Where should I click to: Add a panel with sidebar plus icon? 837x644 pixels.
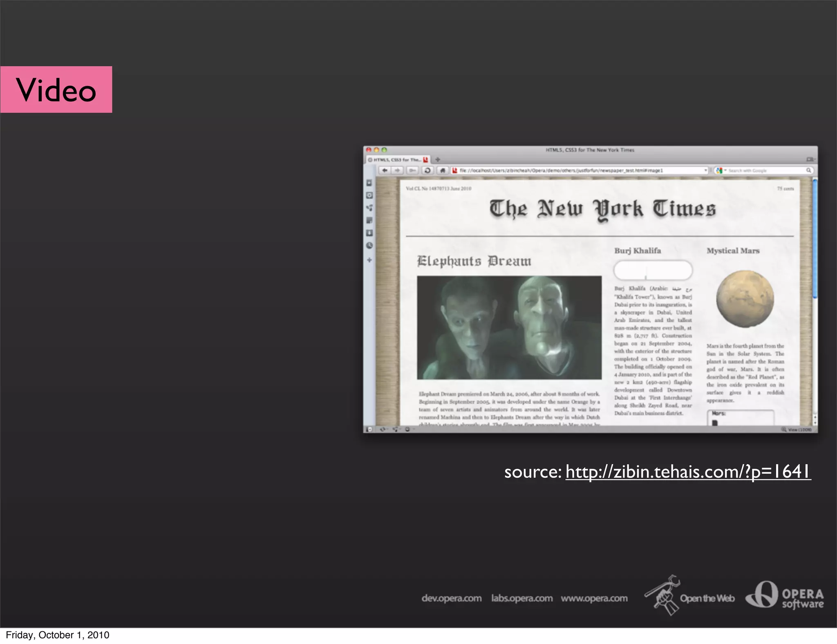pyautogui.click(x=369, y=260)
